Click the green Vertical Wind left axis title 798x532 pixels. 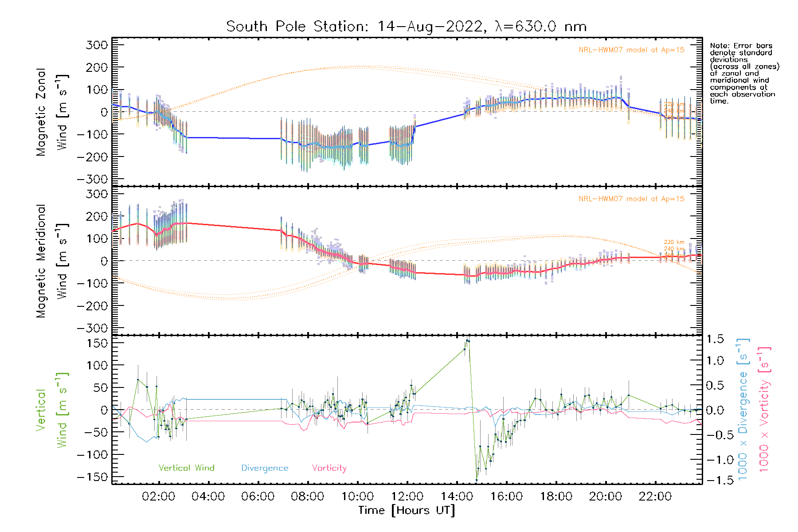pyautogui.click(x=52, y=410)
